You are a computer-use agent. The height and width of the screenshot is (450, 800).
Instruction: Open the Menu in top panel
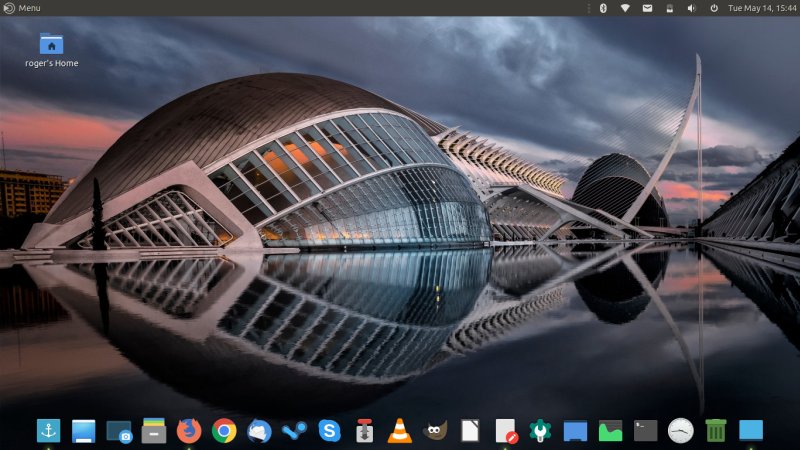(22, 8)
